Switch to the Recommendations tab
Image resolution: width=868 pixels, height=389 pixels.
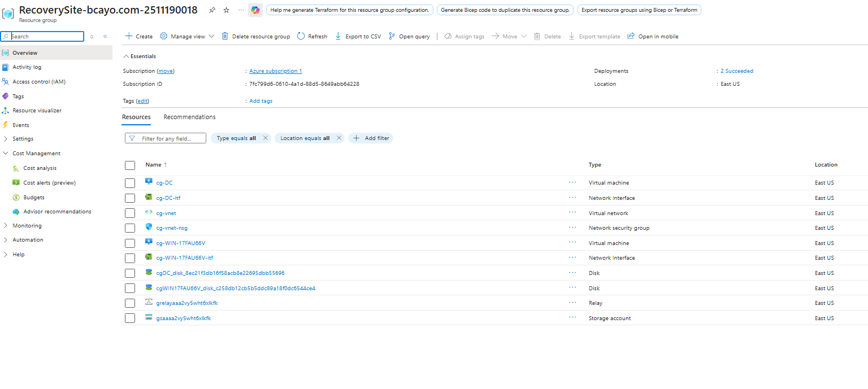click(x=189, y=117)
